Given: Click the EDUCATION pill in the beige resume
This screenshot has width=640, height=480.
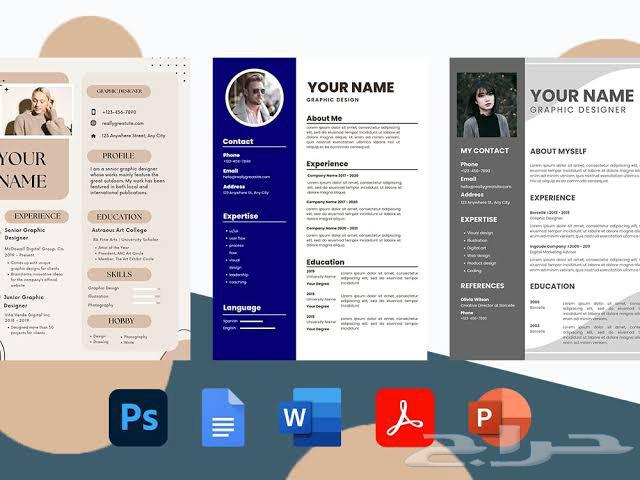Looking at the screenshot, I should tap(119, 217).
